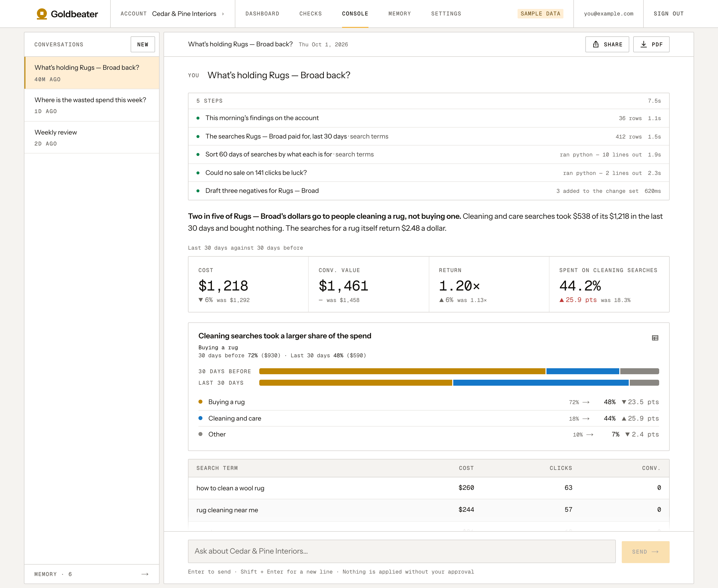The width and height of the screenshot is (718, 588).
Task: Open the Checks tab
Action: click(x=310, y=14)
